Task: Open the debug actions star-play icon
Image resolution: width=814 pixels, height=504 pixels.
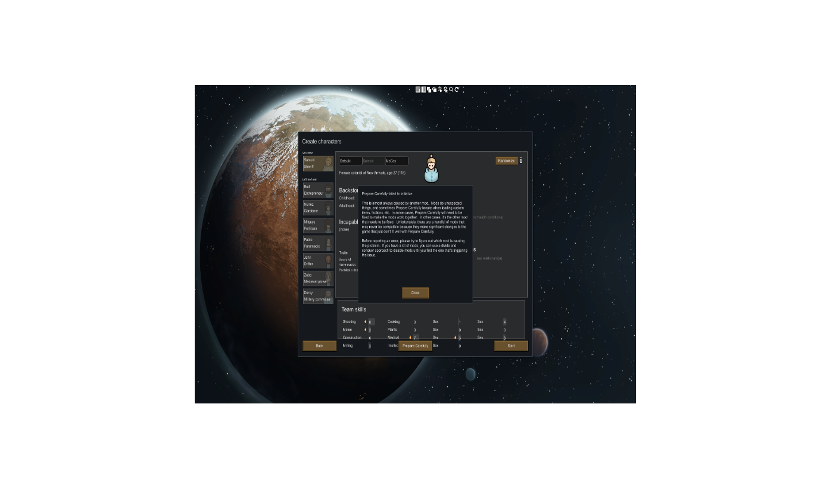Action: click(440, 90)
